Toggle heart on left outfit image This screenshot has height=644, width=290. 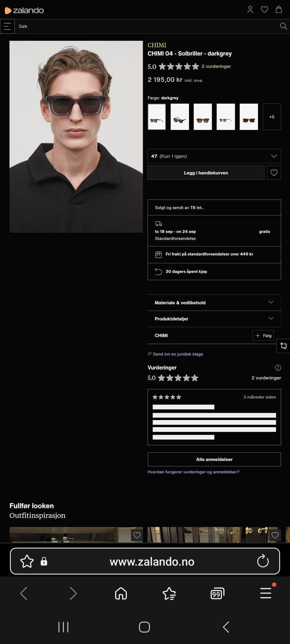point(137,535)
